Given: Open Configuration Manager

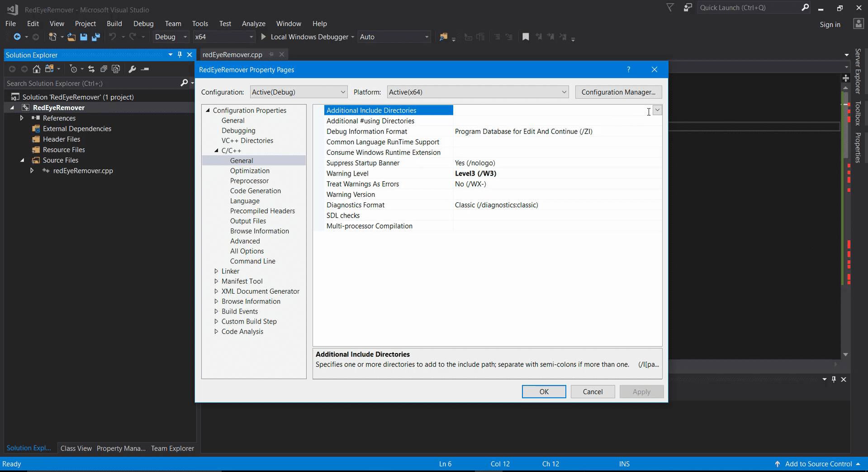Looking at the screenshot, I should pyautogui.click(x=618, y=92).
